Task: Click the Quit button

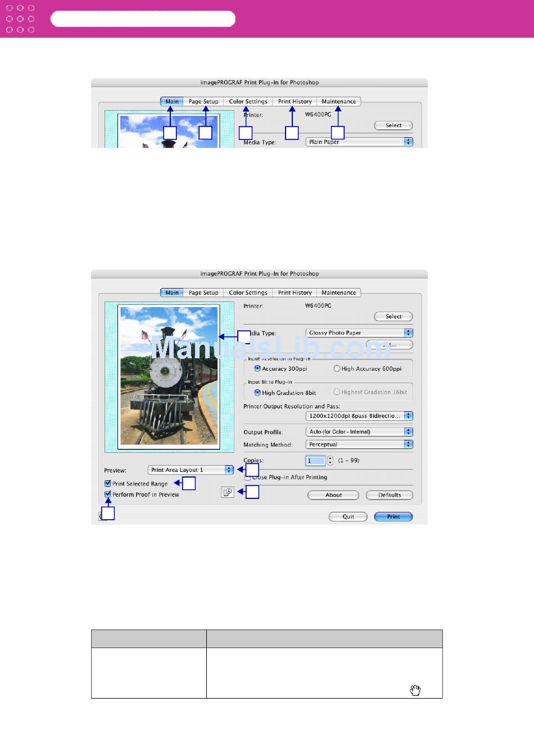Action: (x=349, y=516)
